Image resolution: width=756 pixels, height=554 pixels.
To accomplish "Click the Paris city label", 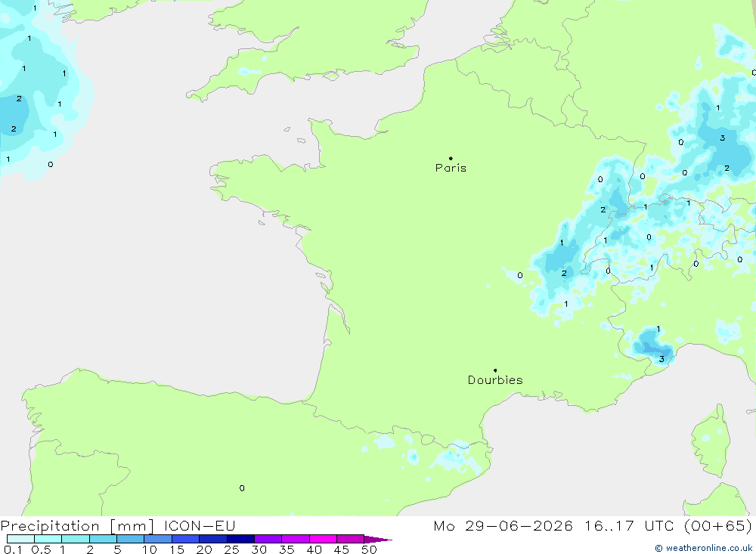I will 451,168.
